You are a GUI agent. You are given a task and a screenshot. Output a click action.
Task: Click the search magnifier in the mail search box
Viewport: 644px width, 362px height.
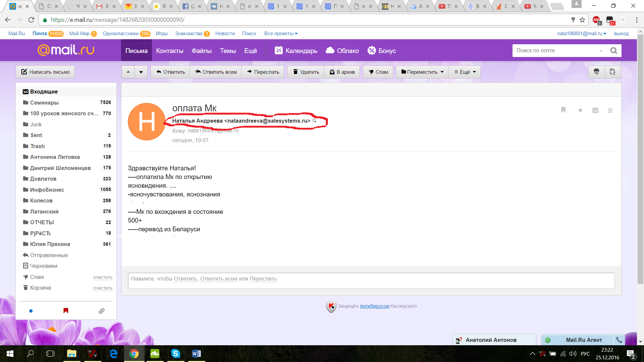tap(613, 51)
